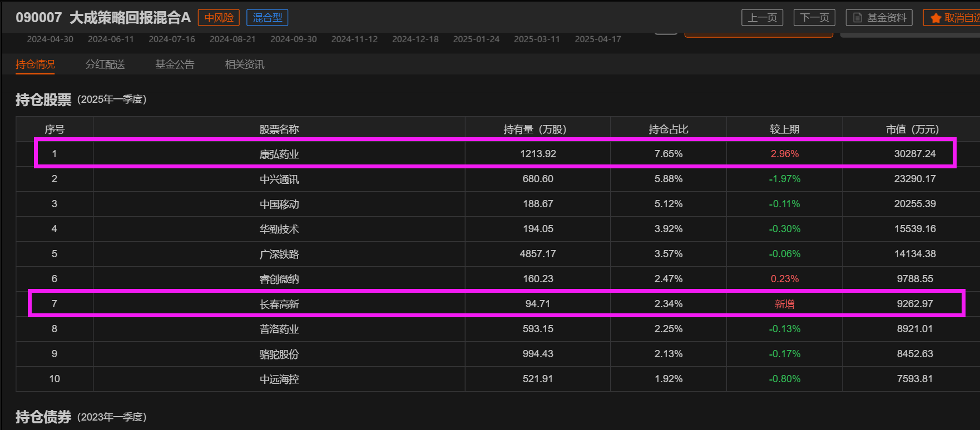The image size is (980, 430).
Task: Click the -0.80% change for 中远海控
Action: (785, 379)
